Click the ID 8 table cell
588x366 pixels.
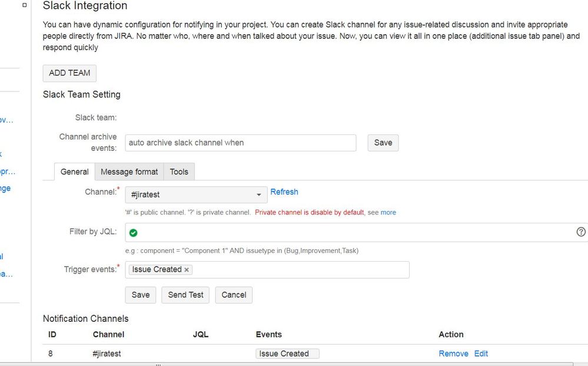click(x=51, y=354)
